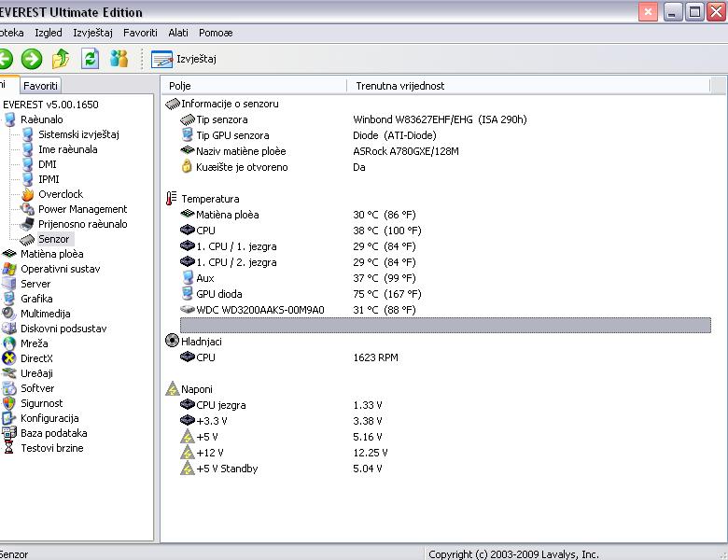Viewport: 728px width, 560px height.
Task: Select the CPU fan speed row under Hladnjaci
Action: point(205,357)
